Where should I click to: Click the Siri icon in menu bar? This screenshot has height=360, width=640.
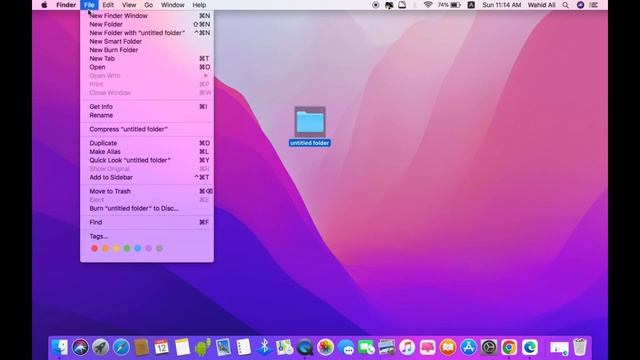[580, 5]
